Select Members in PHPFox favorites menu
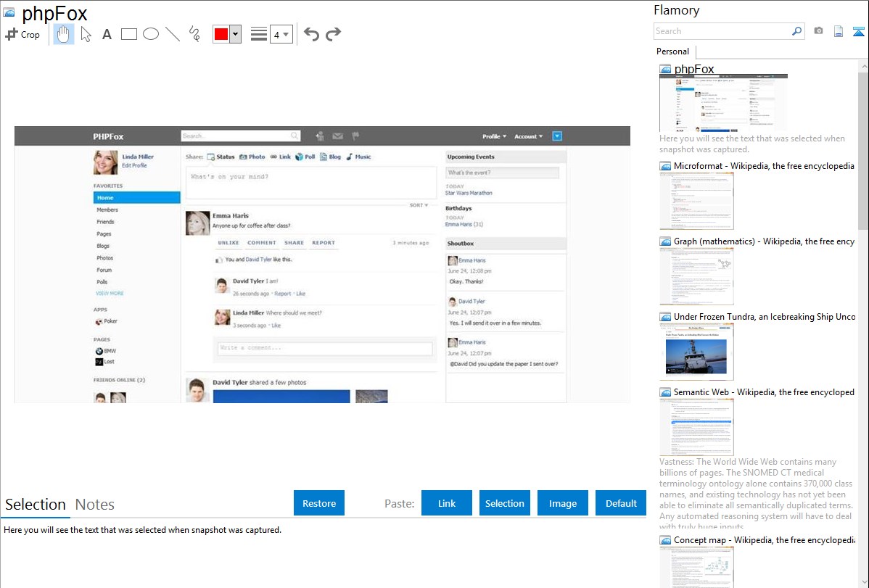 pos(107,210)
